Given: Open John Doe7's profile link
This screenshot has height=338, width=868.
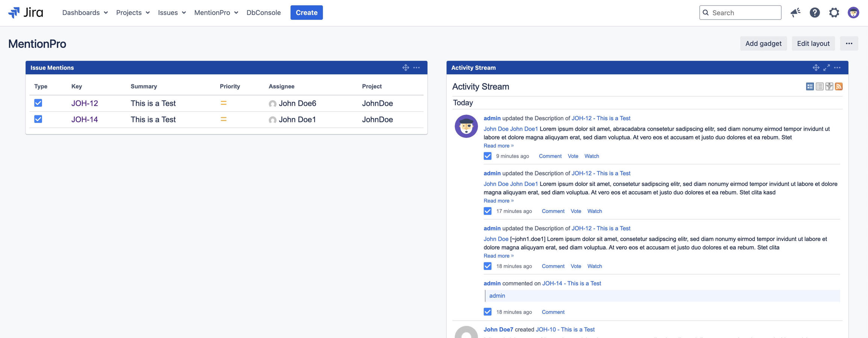Looking at the screenshot, I should (x=498, y=330).
